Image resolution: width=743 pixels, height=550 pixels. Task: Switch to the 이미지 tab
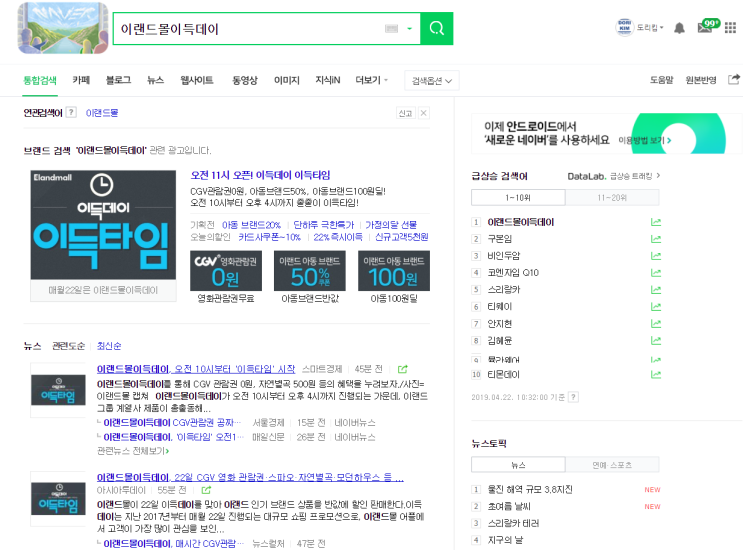point(287,80)
